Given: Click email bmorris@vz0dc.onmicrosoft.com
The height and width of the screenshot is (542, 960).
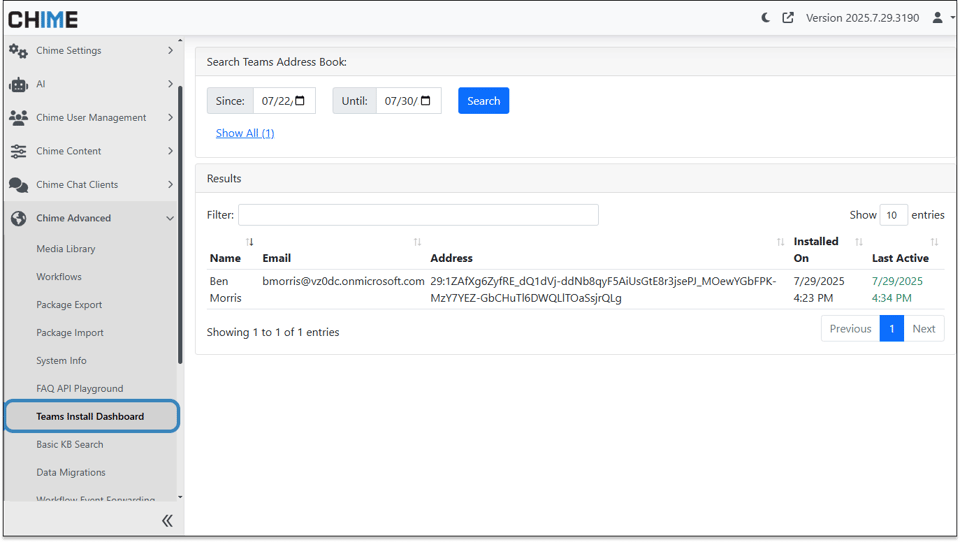Looking at the screenshot, I should pos(343,281).
